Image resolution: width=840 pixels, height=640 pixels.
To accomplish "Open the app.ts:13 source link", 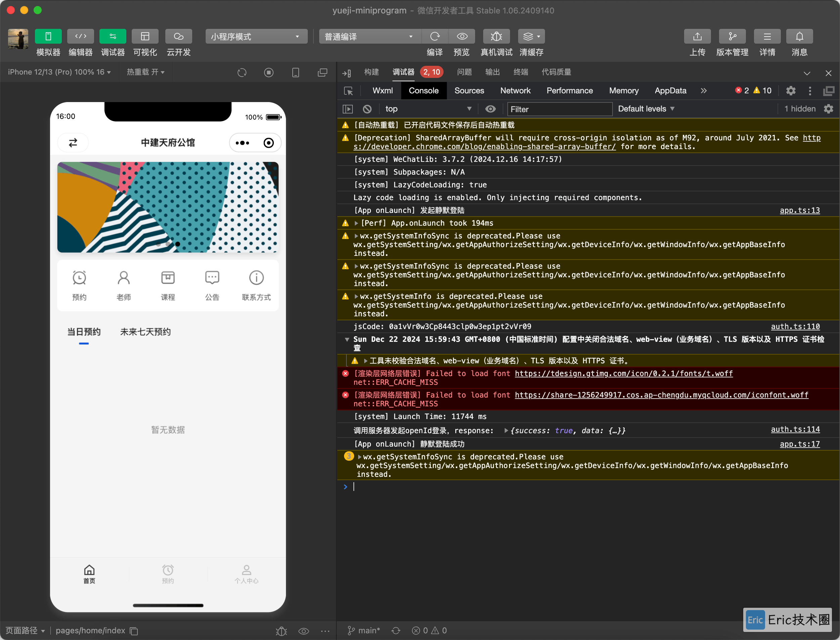I will 800,210.
